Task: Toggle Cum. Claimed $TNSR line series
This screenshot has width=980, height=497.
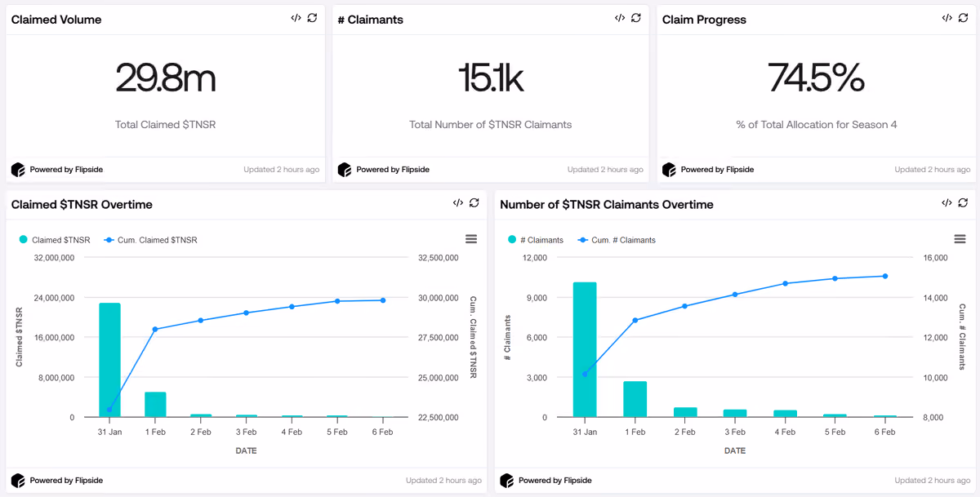Action: (x=151, y=240)
